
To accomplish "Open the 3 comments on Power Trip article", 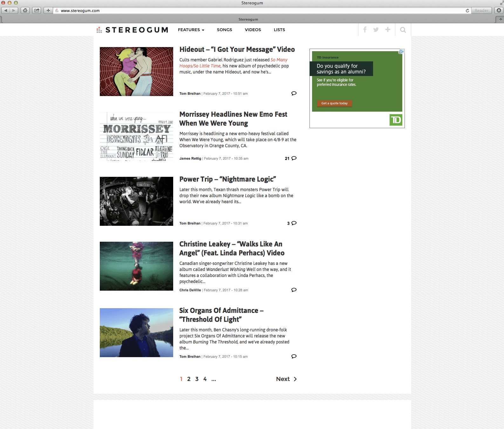I will [292, 223].
